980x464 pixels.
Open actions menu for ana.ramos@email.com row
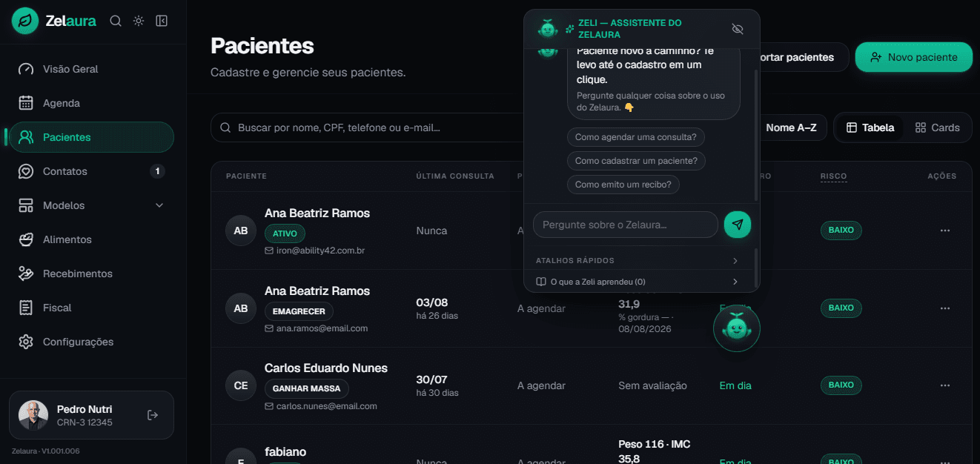[944, 308]
